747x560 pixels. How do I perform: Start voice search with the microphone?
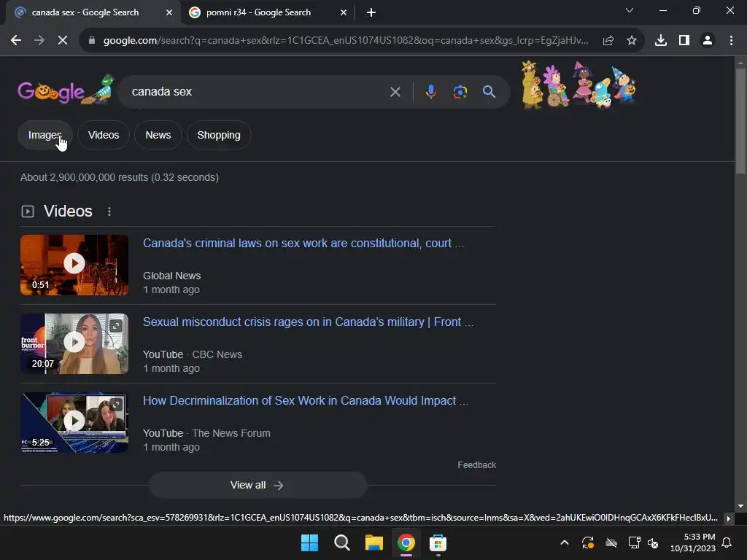click(430, 91)
